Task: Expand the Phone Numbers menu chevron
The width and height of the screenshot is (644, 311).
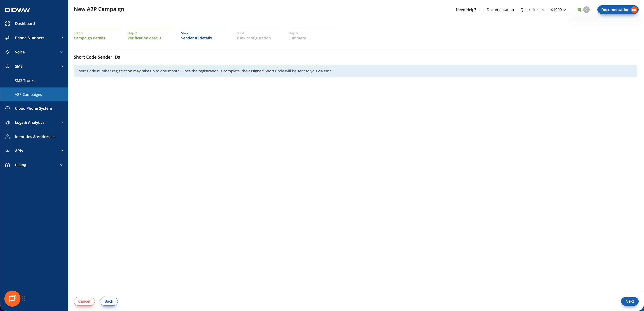Action: [62, 38]
